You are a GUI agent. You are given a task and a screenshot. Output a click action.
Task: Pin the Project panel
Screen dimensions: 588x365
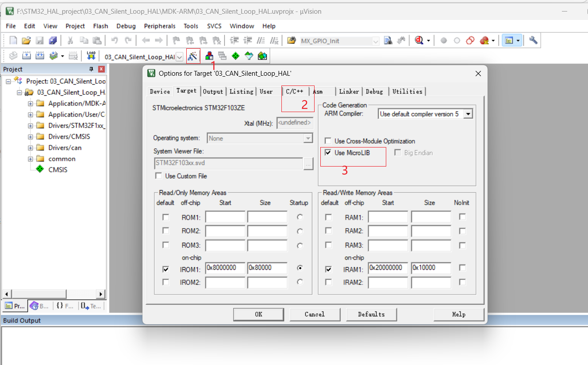click(92, 69)
